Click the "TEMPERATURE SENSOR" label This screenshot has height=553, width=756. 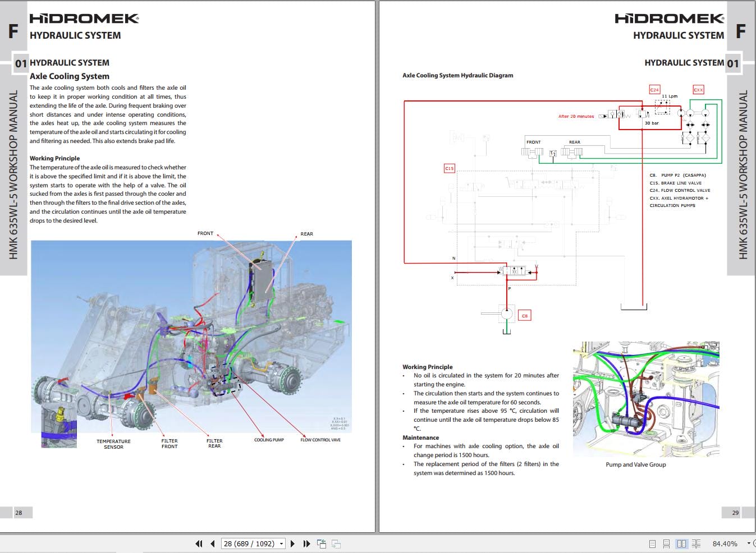113,444
